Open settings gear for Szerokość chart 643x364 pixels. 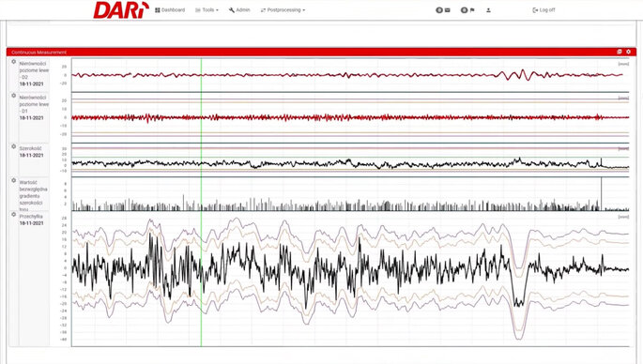point(13,146)
